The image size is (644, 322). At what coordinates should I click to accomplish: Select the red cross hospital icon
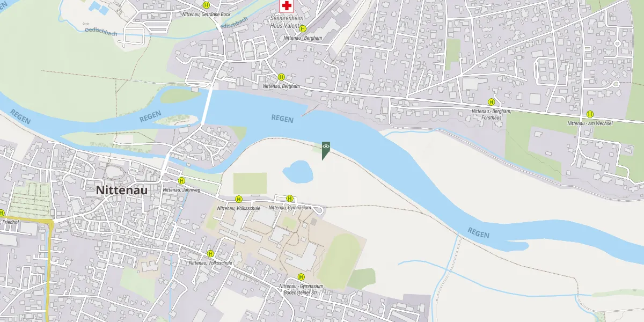pyautogui.click(x=287, y=6)
